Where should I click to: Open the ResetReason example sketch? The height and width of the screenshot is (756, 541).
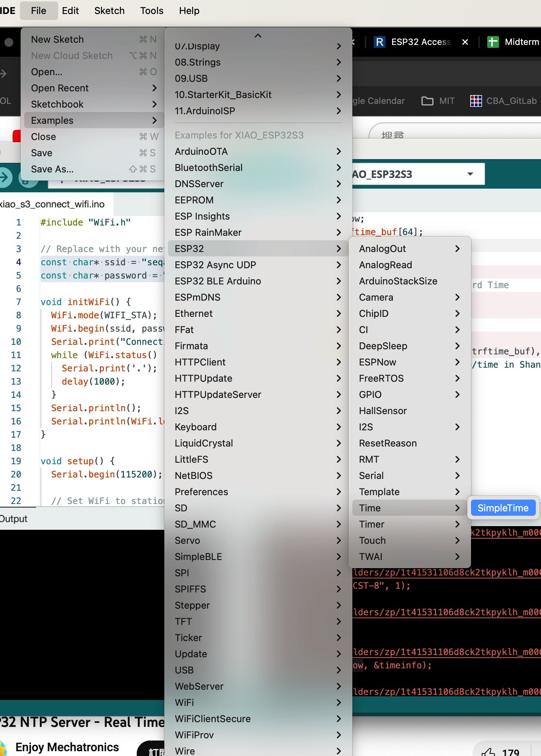point(388,443)
